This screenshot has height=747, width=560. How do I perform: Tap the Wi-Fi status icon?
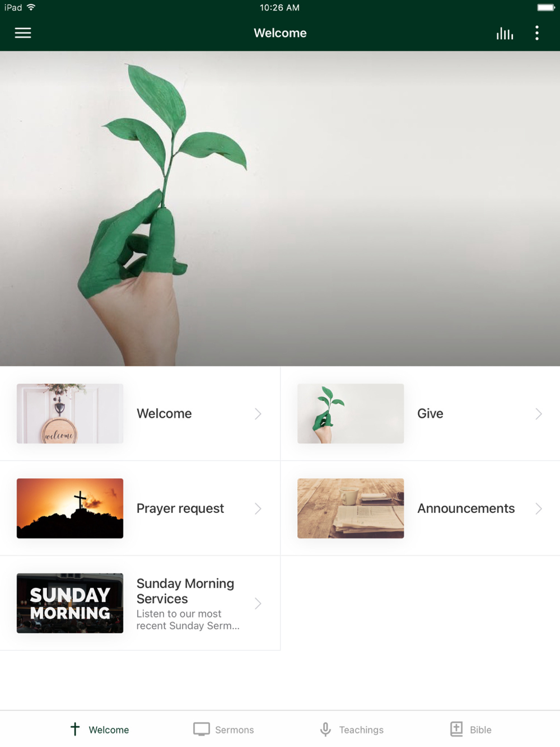click(x=31, y=7)
